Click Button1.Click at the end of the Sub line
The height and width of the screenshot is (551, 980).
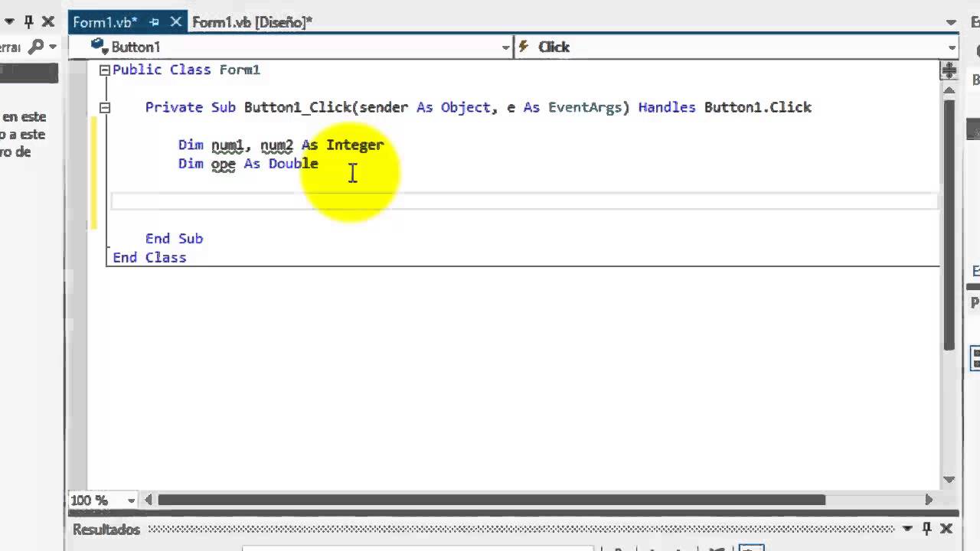pos(758,108)
